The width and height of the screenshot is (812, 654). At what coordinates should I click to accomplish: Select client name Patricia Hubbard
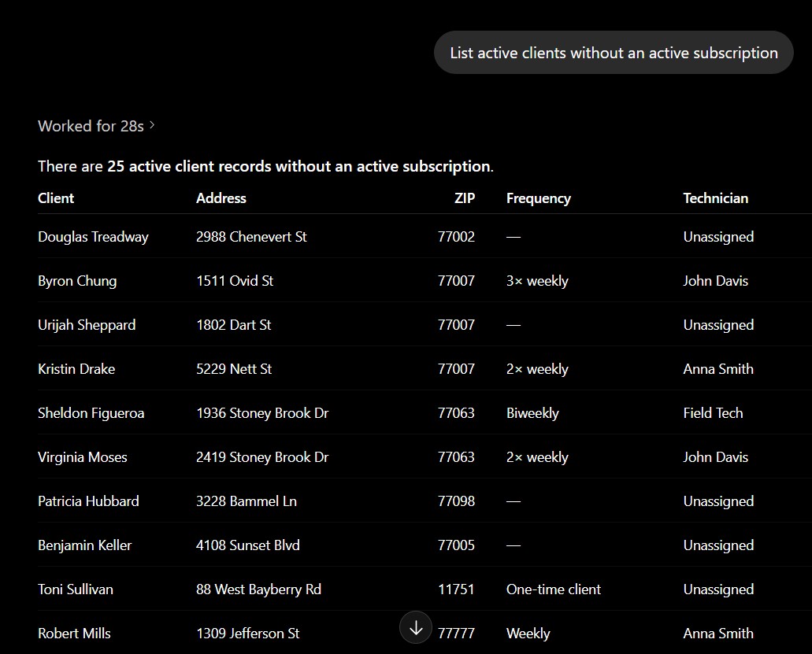(x=88, y=501)
